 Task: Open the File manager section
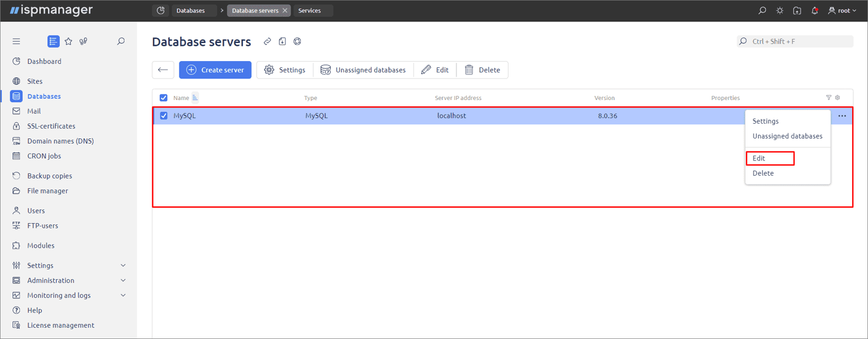point(47,190)
